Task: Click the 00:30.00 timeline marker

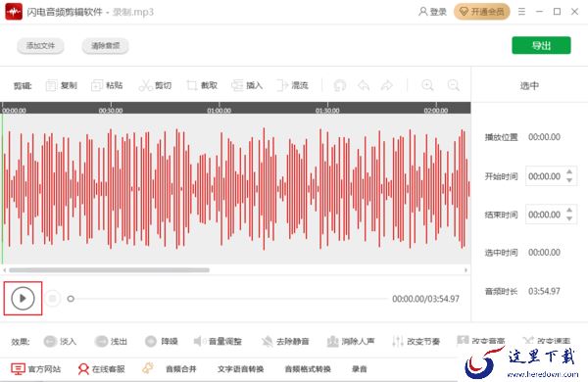Action: (x=111, y=111)
